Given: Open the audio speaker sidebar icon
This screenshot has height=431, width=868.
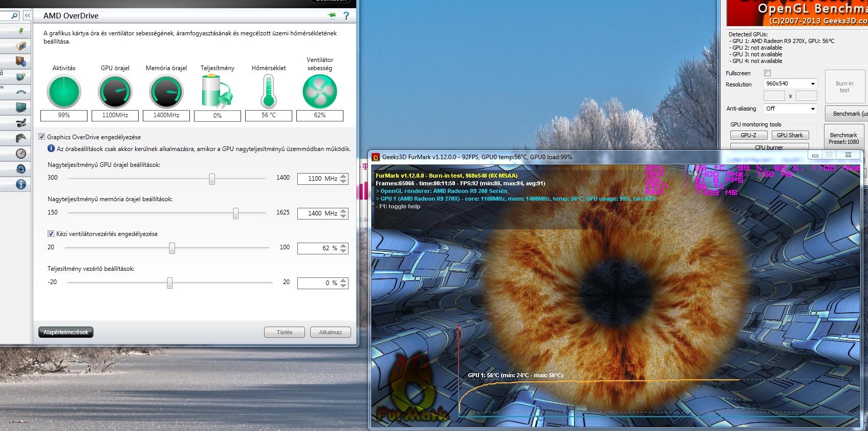Looking at the screenshot, I should pos(20,169).
